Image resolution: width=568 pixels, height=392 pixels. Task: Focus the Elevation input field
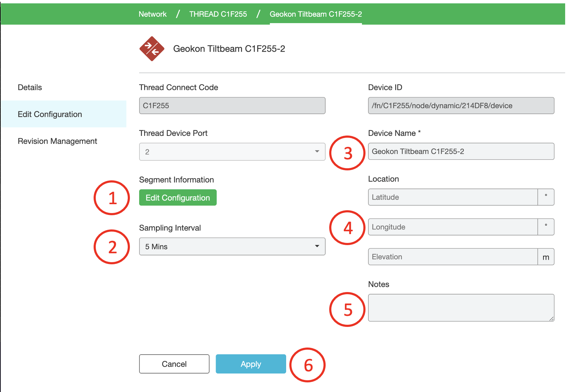tap(453, 257)
